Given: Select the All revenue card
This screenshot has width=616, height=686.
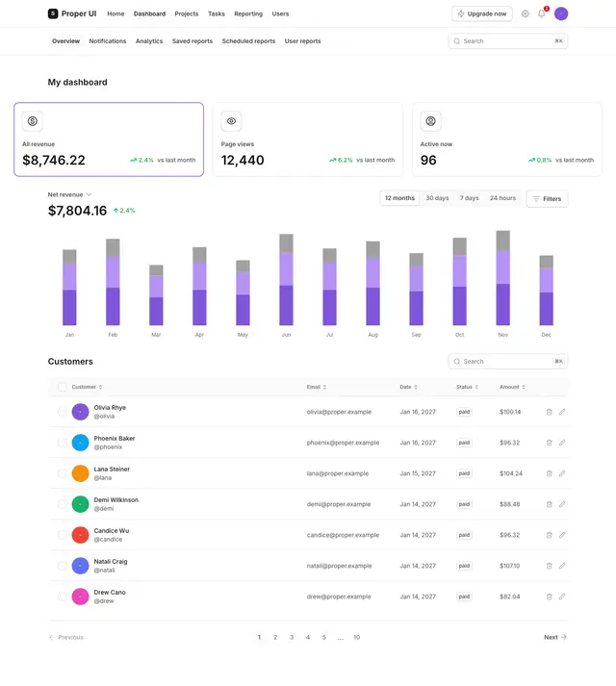Looking at the screenshot, I should (109, 140).
